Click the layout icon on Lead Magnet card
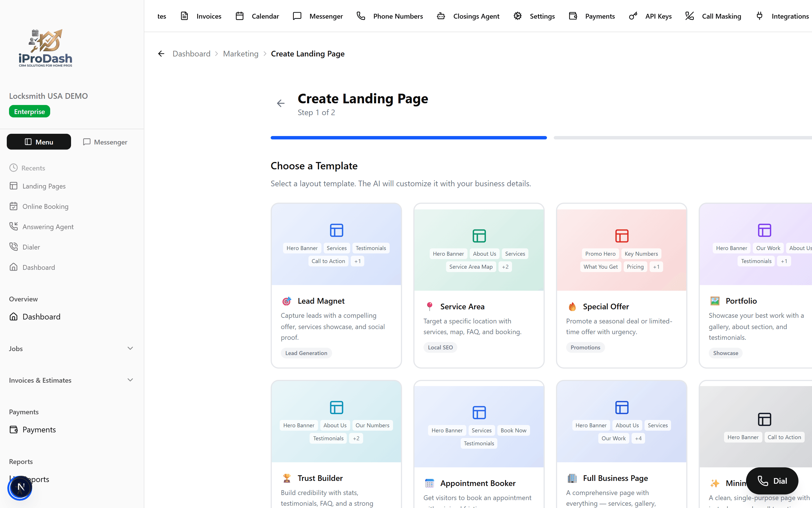 [337, 231]
